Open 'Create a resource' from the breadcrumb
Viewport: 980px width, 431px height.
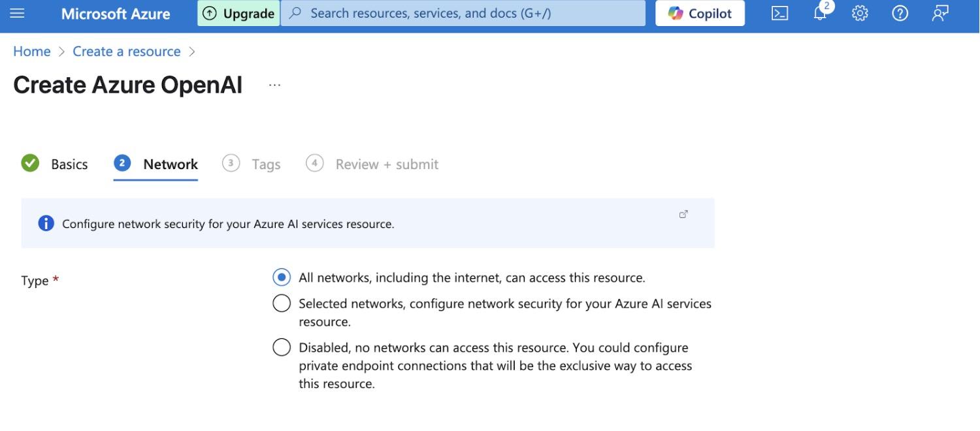pos(126,51)
